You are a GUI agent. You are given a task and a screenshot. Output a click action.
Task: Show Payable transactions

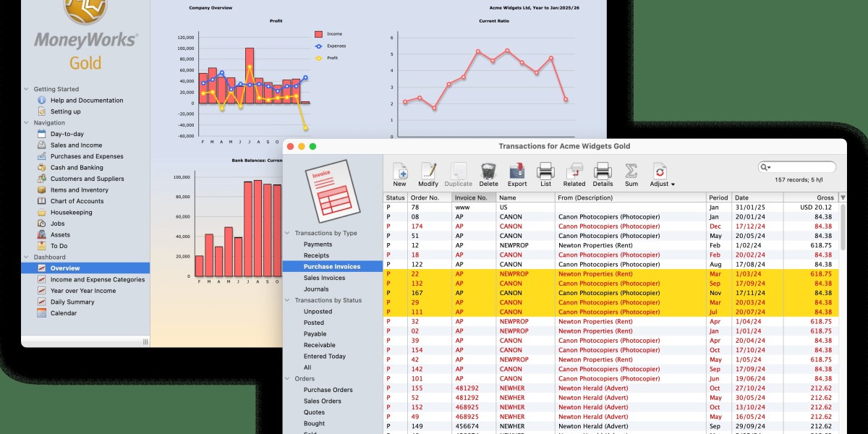click(315, 334)
